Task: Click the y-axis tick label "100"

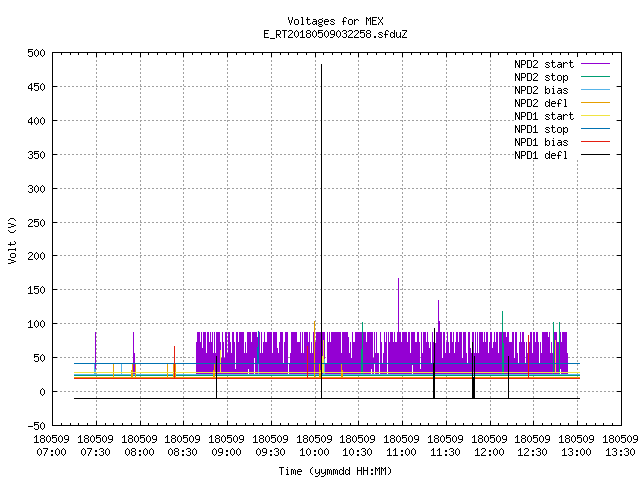Action: pos(36,324)
